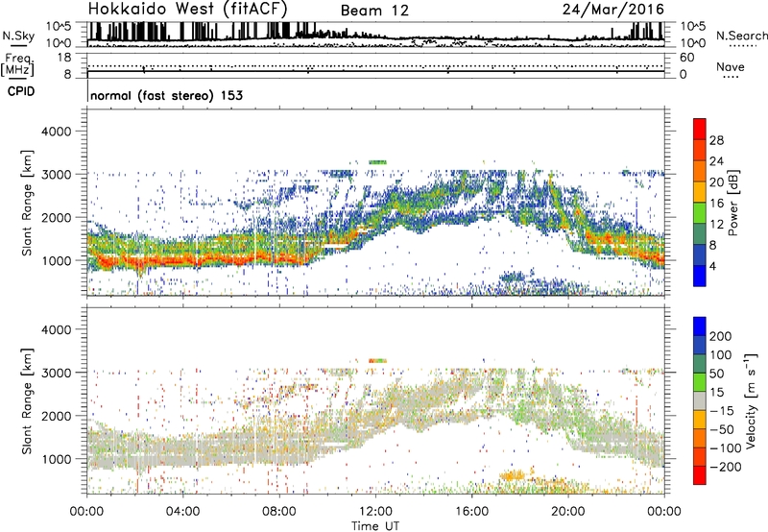
Task: Click the power scale value '28'
Action: pos(716,140)
